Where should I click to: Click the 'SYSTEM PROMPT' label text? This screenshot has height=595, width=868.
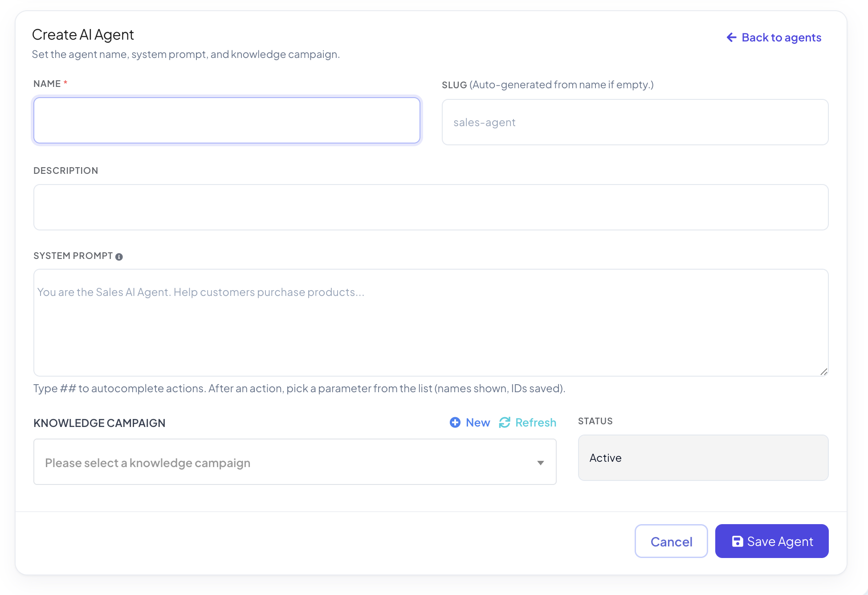(x=73, y=256)
